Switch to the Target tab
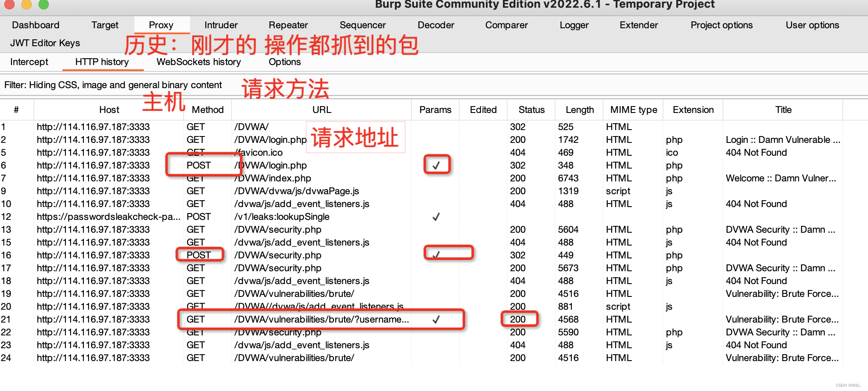Viewport: 868px width, 391px height. pos(105,25)
